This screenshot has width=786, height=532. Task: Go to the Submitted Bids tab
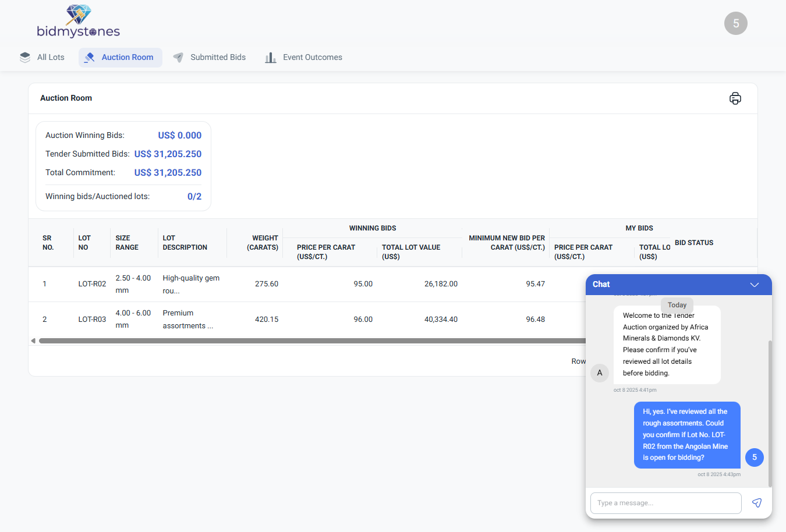coord(210,57)
